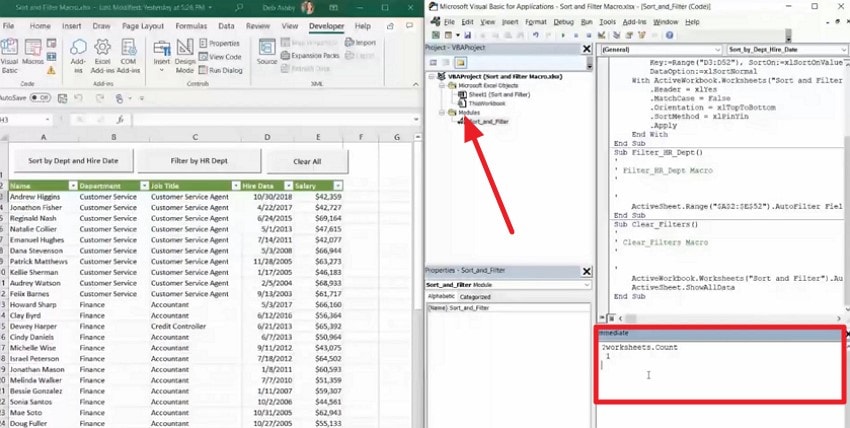This screenshot has width=850, height=428.
Task: Click Run Dialog in the Controls group
Action: 221,70
